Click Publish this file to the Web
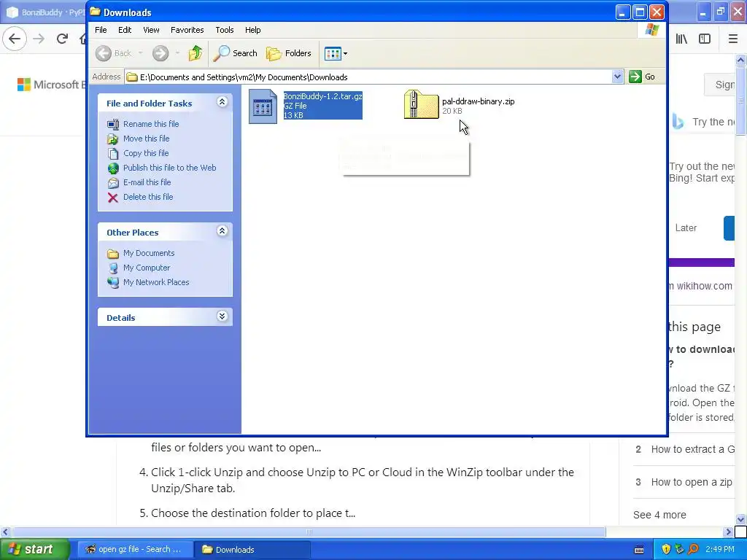This screenshot has width=747, height=560. click(169, 168)
